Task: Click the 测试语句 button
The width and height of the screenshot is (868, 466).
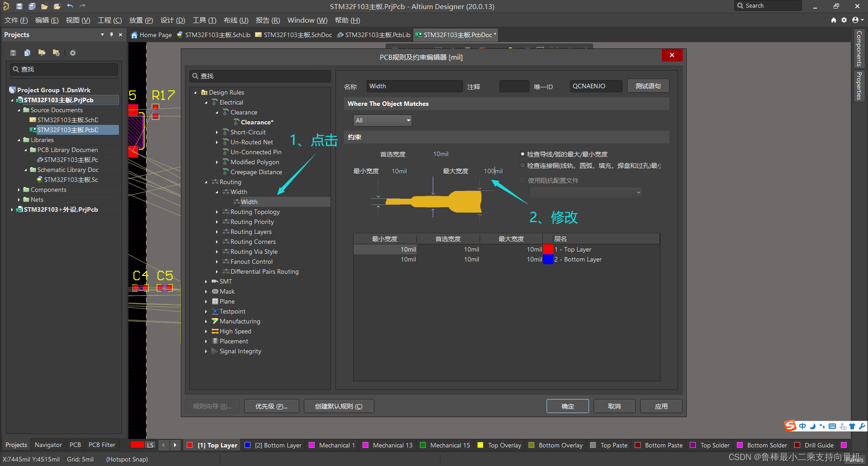Action: click(648, 86)
